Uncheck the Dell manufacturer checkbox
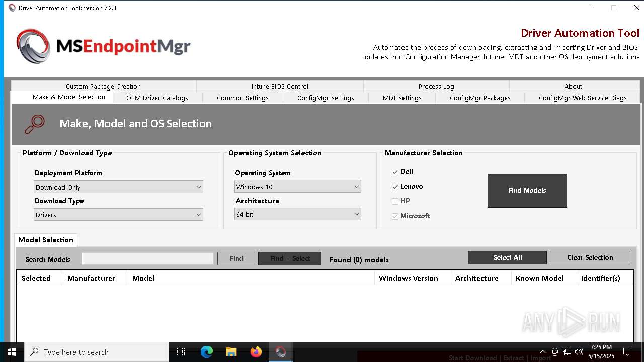The width and height of the screenshot is (644, 362). point(395,172)
